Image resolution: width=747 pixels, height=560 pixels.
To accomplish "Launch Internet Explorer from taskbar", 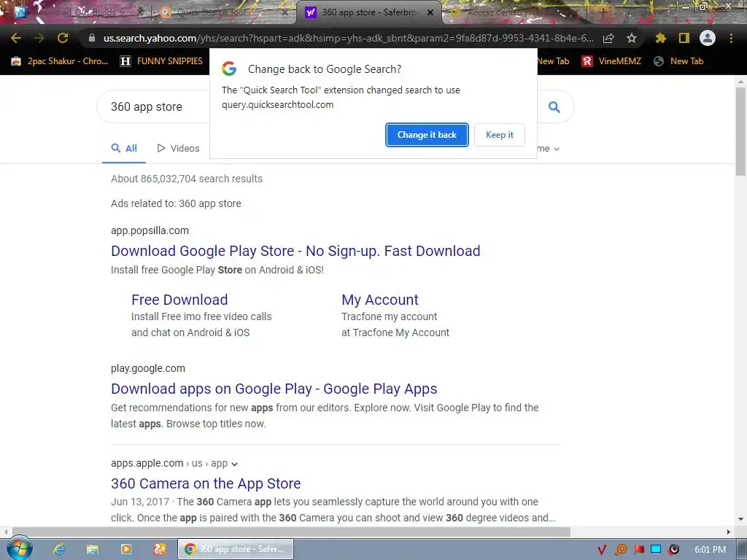I will pyautogui.click(x=59, y=549).
